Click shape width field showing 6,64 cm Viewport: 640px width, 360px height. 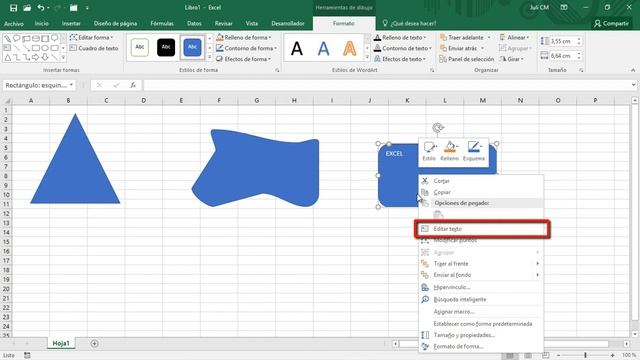click(562, 56)
